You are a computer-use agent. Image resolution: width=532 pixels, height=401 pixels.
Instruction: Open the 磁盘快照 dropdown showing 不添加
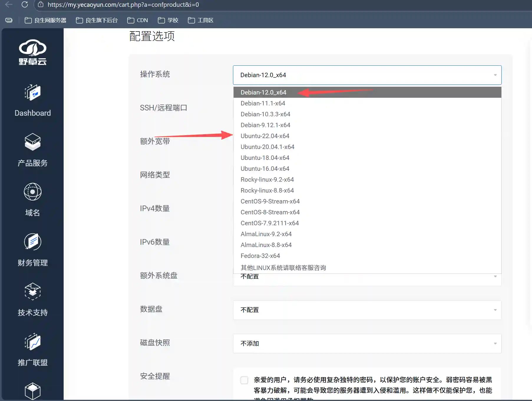(367, 344)
